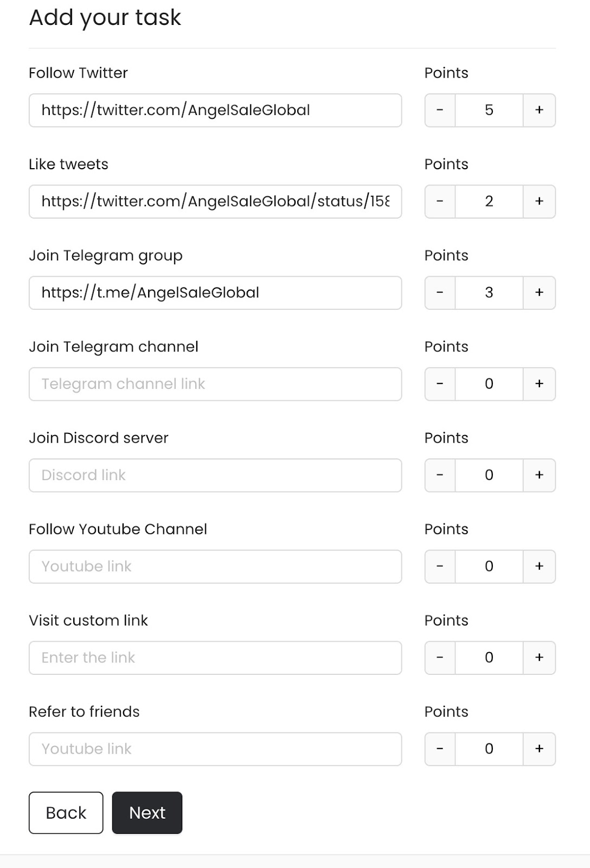Image resolution: width=590 pixels, height=868 pixels.
Task: Increase Follow Youtube Channel points
Action: point(539,566)
